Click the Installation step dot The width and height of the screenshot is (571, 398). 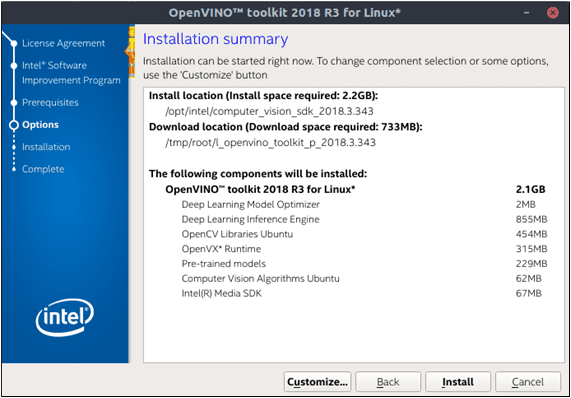14,147
